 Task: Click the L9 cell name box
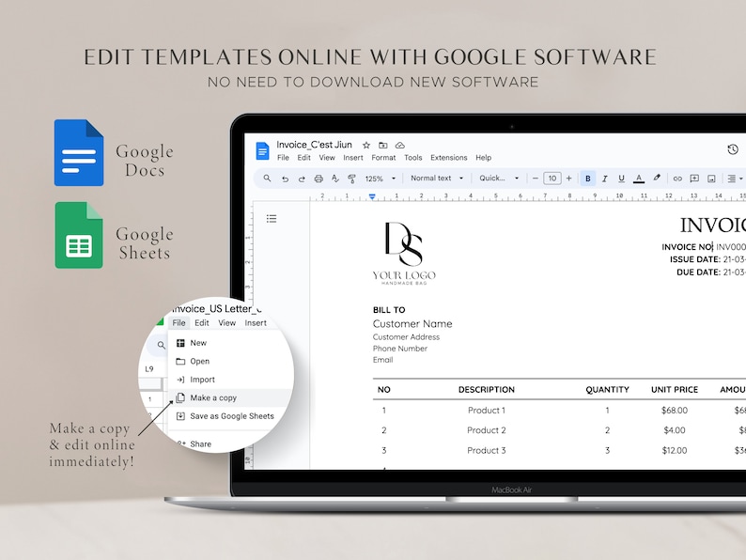[x=149, y=368]
